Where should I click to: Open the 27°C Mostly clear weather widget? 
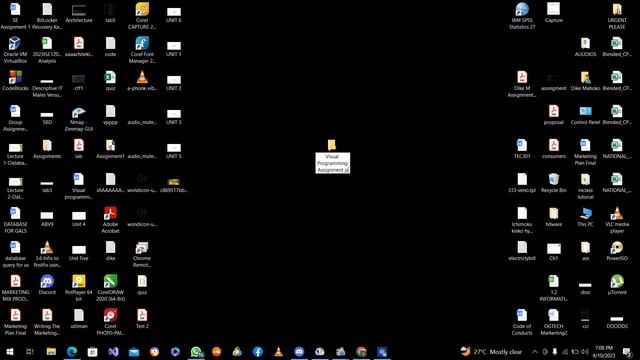(x=491, y=351)
